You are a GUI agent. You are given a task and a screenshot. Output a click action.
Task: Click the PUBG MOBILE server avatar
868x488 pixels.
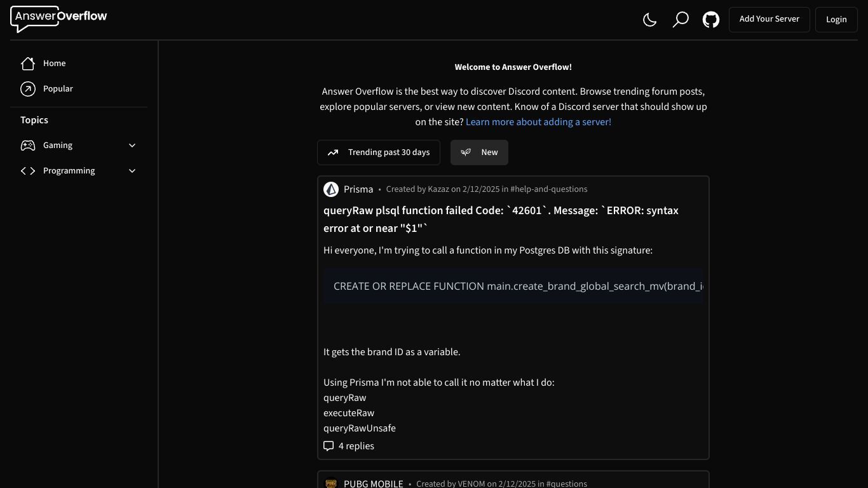coord(331,483)
